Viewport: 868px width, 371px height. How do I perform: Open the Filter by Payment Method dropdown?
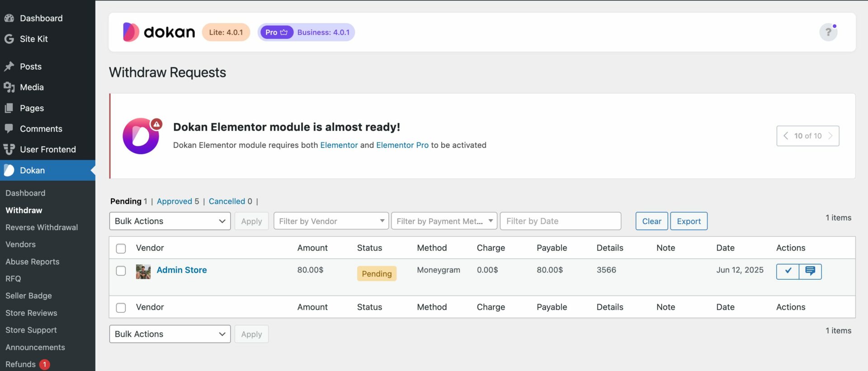point(444,221)
